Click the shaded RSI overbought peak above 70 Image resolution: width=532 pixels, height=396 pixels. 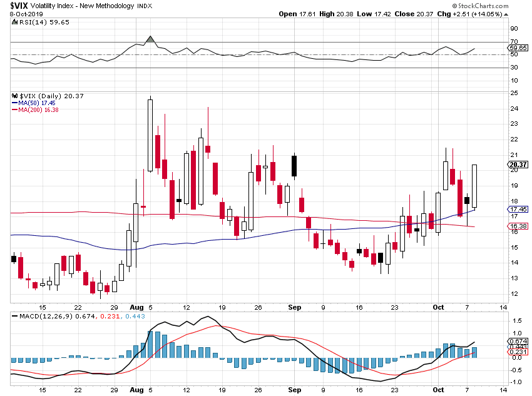150,39
